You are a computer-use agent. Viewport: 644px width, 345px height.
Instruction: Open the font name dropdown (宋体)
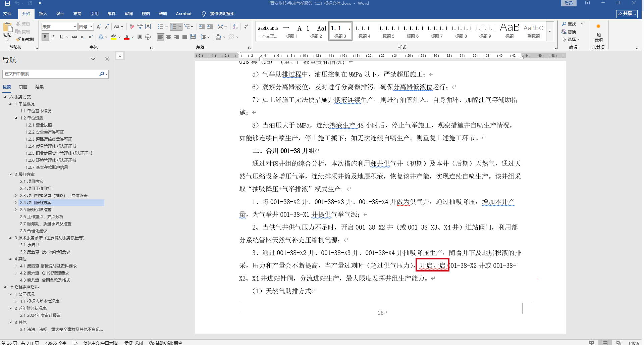[75, 27]
